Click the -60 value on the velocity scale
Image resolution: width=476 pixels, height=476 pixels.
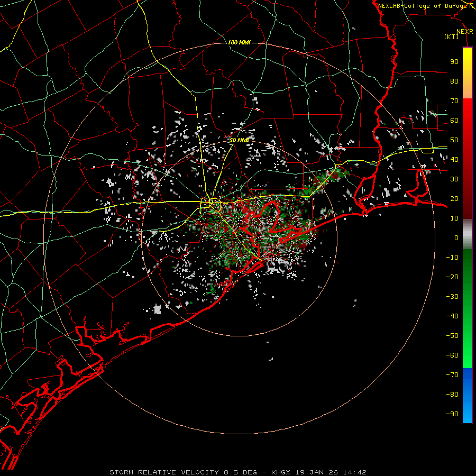pyautogui.click(x=452, y=355)
